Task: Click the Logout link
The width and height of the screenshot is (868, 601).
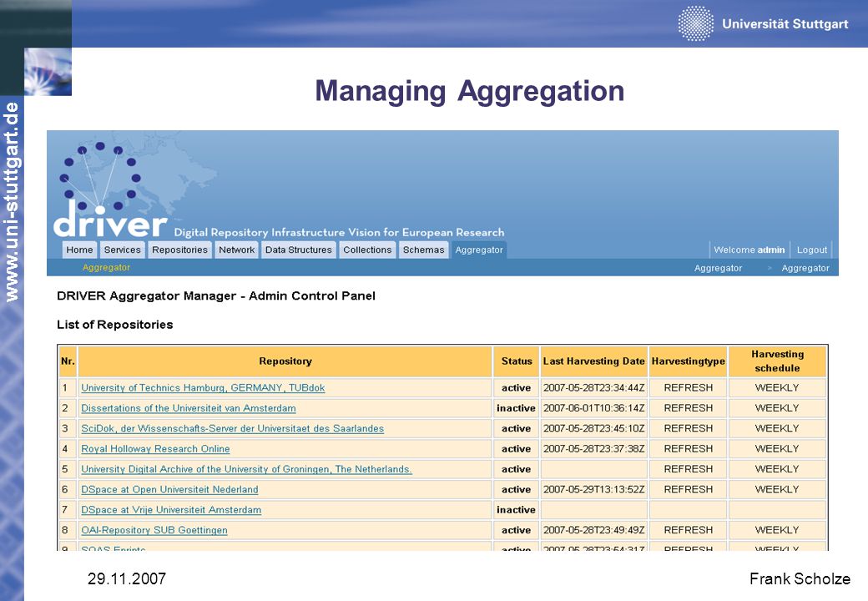Action: point(811,250)
